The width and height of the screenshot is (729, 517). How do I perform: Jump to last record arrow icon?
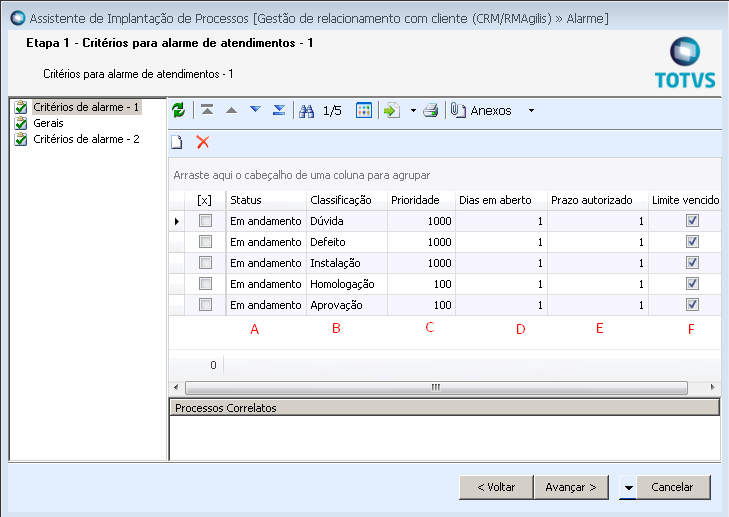(x=279, y=110)
